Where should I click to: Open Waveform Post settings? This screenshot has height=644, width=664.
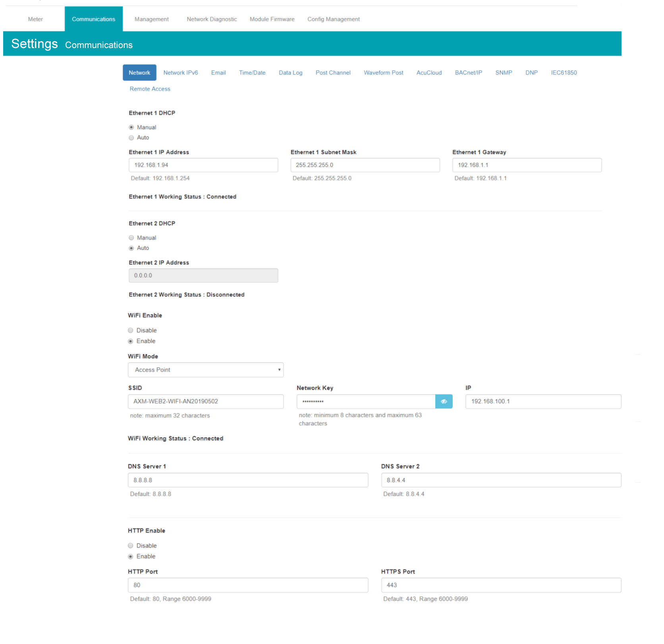click(384, 73)
